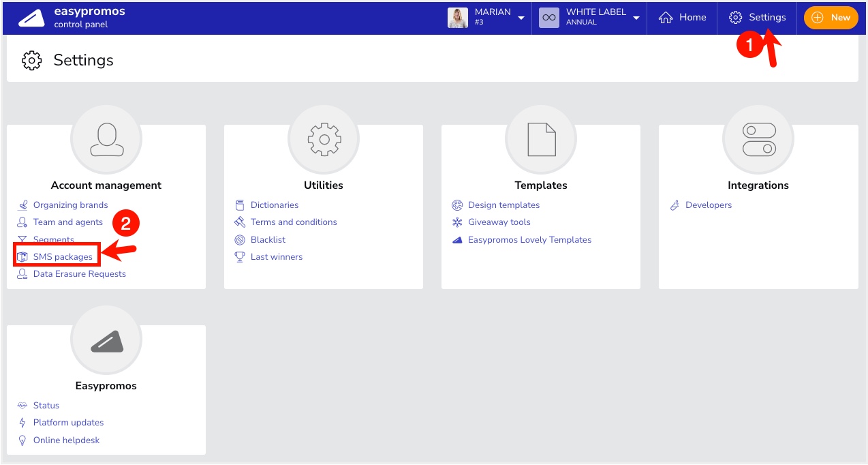The image size is (868, 465).
Task: Open the Dictionaries link
Action: click(x=275, y=205)
